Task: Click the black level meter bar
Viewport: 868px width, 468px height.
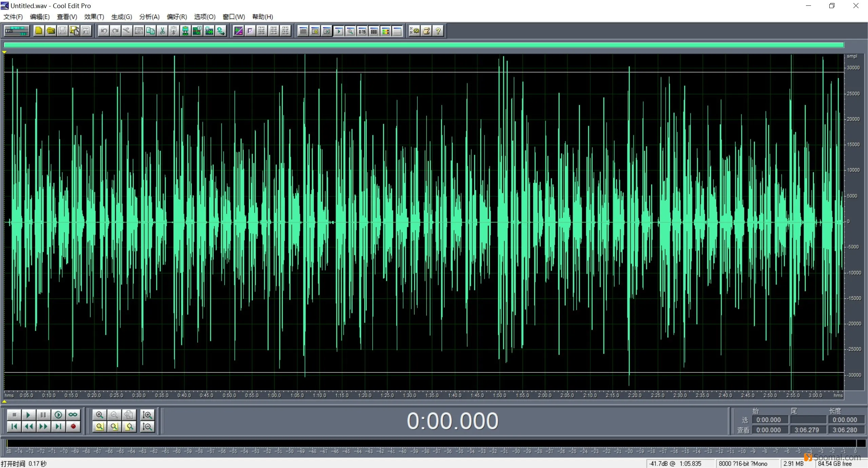Action: click(431, 443)
